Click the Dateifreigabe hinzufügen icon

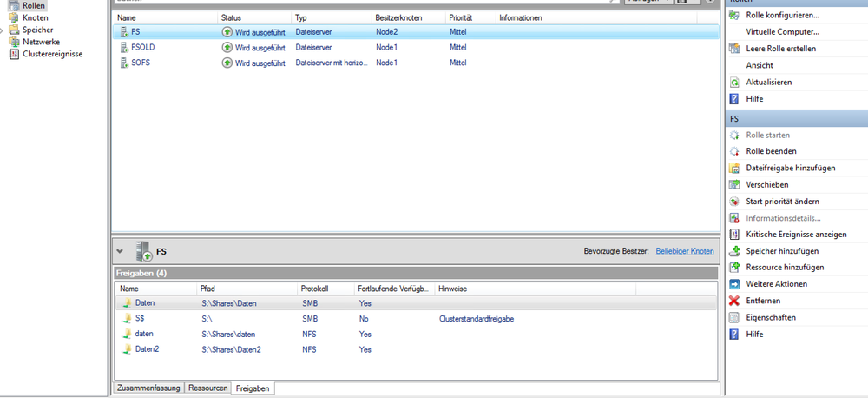coord(734,168)
